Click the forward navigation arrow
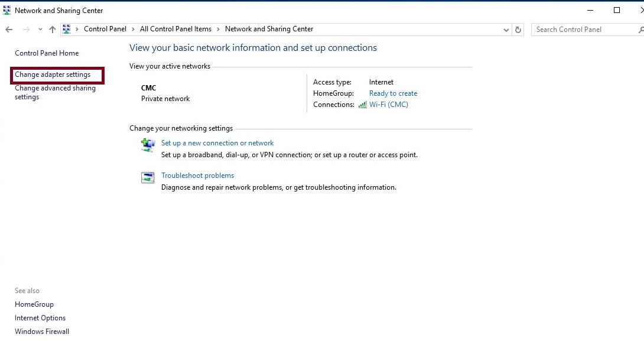The width and height of the screenshot is (644, 341). pos(25,28)
